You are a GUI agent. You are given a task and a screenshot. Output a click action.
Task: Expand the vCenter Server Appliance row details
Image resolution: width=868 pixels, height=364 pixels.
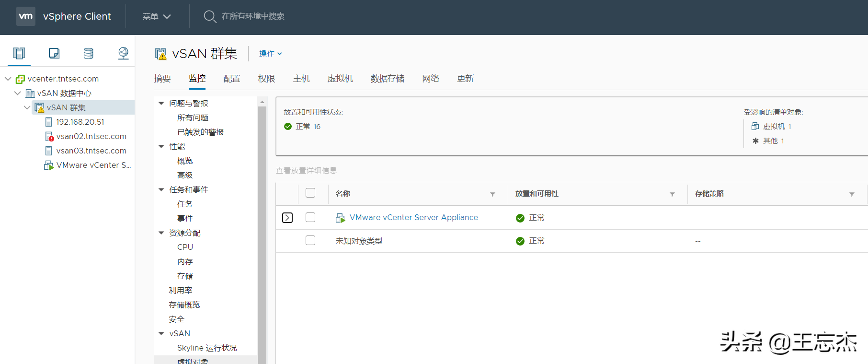pyautogui.click(x=287, y=218)
